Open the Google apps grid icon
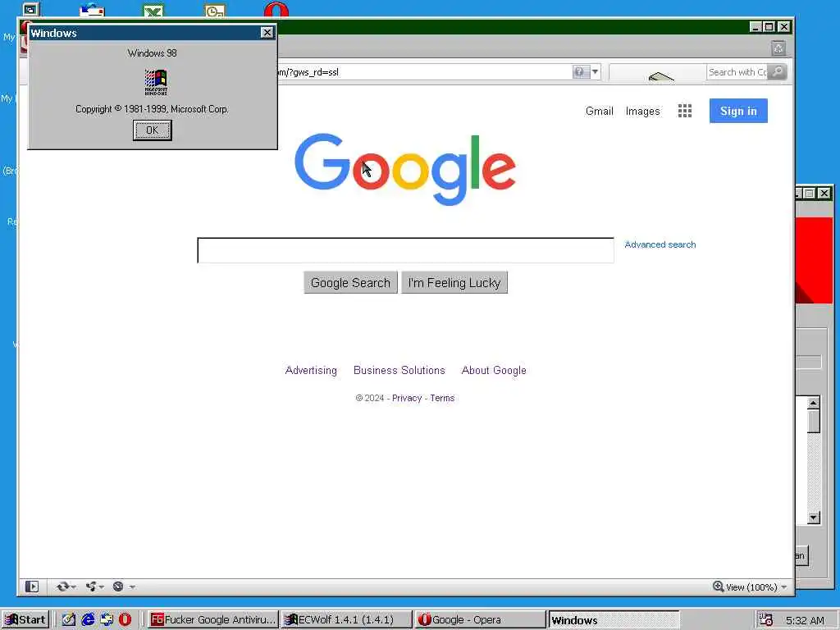This screenshot has height=630, width=840. coord(685,111)
